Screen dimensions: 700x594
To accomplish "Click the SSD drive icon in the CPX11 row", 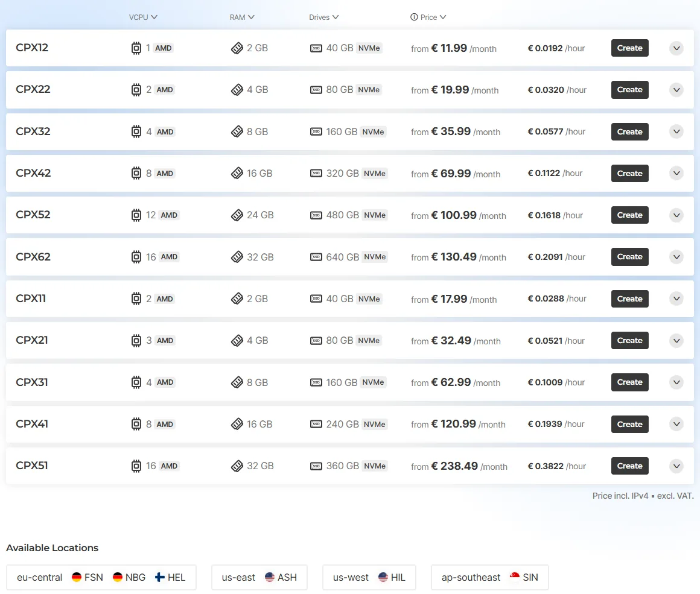I will click(316, 299).
